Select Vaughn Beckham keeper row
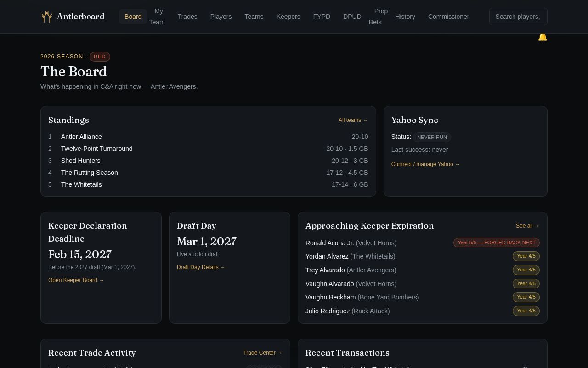588x368 pixels. pyautogui.click(x=423, y=297)
